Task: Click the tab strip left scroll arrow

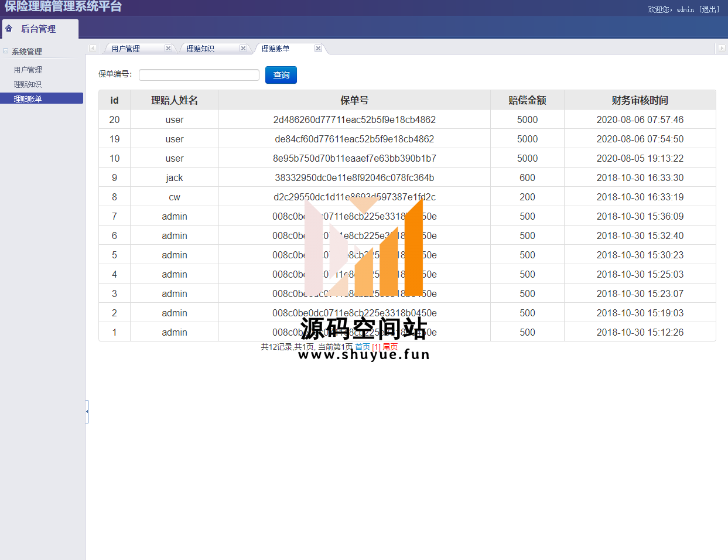Action: (x=93, y=48)
